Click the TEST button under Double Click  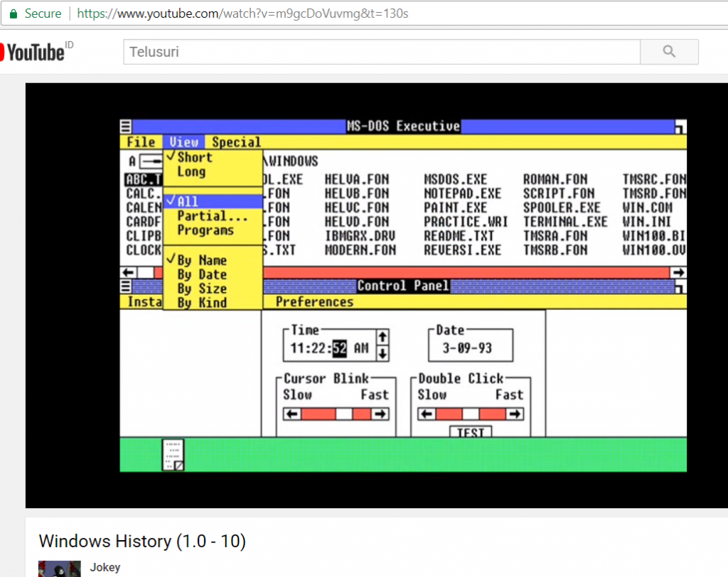(470, 432)
